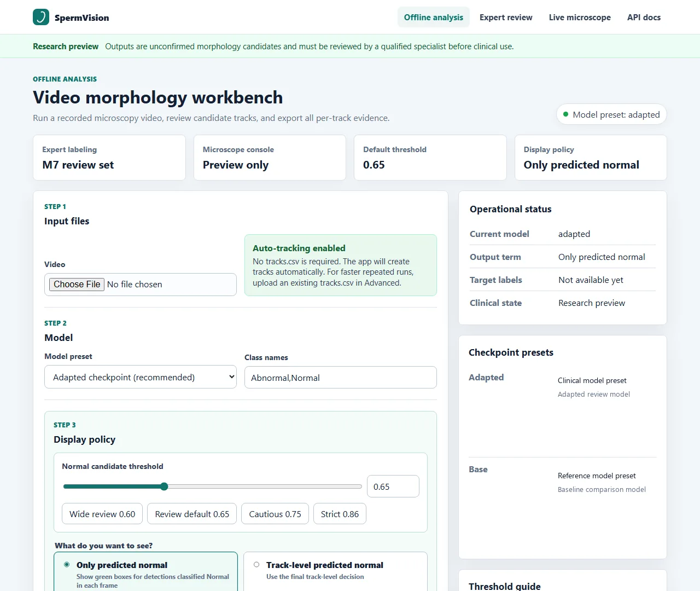Image resolution: width=700 pixels, height=591 pixels.
Task: Apply the Strict 0.86 preset
Action: 340,514
